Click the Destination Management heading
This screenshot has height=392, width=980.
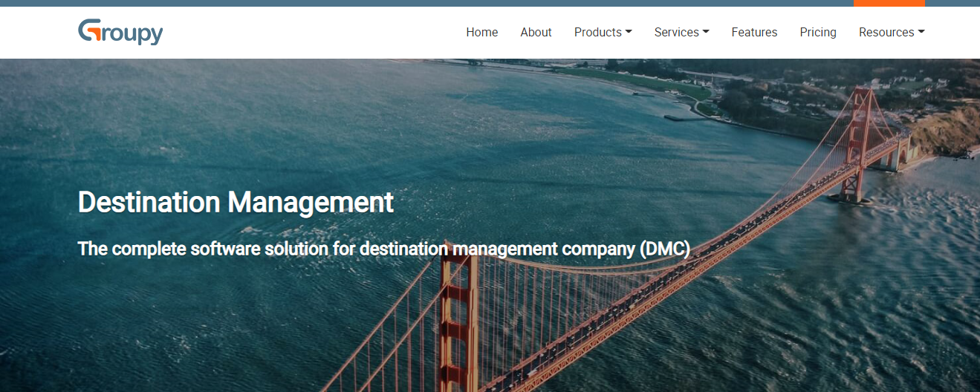pyautogui.click(x=236, y=202)
